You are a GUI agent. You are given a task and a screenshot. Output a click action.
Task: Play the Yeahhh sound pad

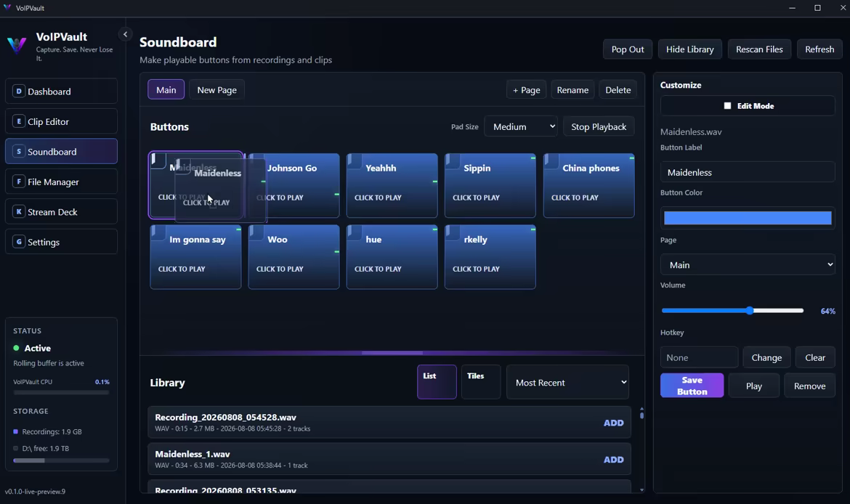pyautogui.click(x=392, y=185)
